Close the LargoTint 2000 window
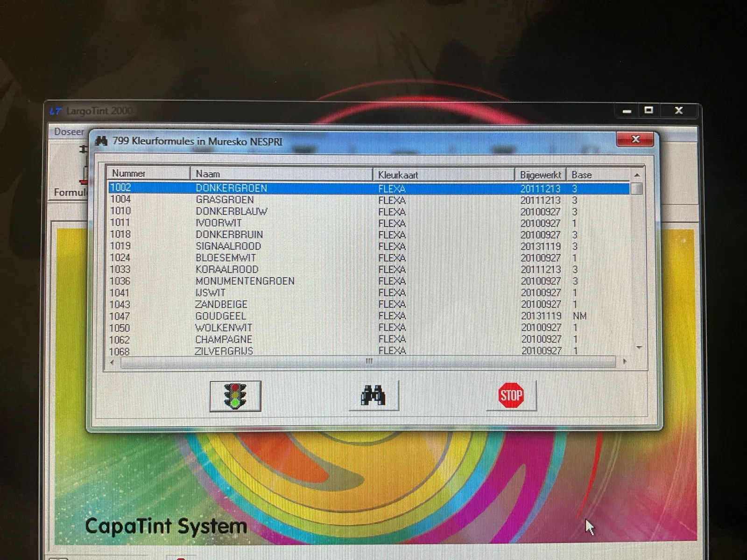This screenshot has height=560, width=747. click(x=679, y=111)
